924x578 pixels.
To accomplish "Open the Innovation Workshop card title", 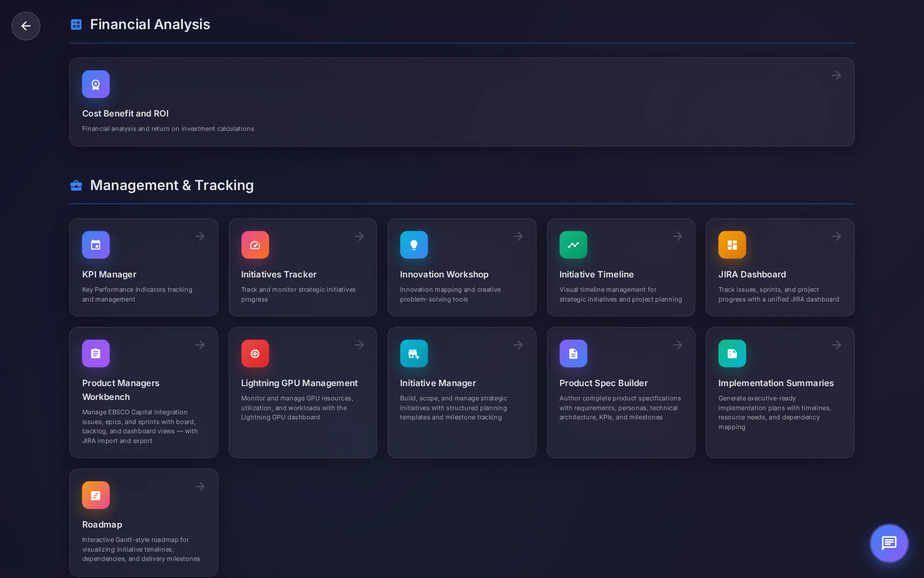I will [x=444, y=275].
